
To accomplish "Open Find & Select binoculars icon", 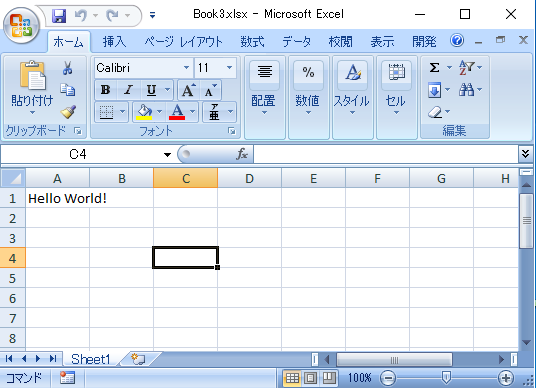I will tap(466, 90).
